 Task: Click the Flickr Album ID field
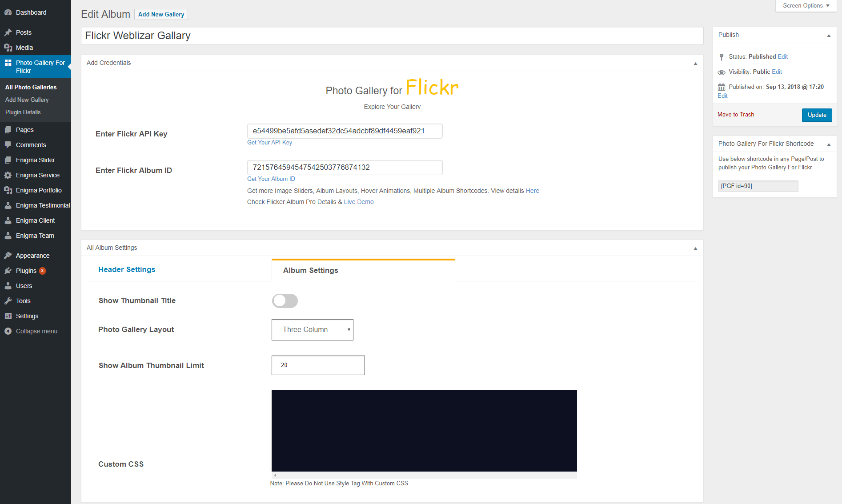click(x=345, y=168)
